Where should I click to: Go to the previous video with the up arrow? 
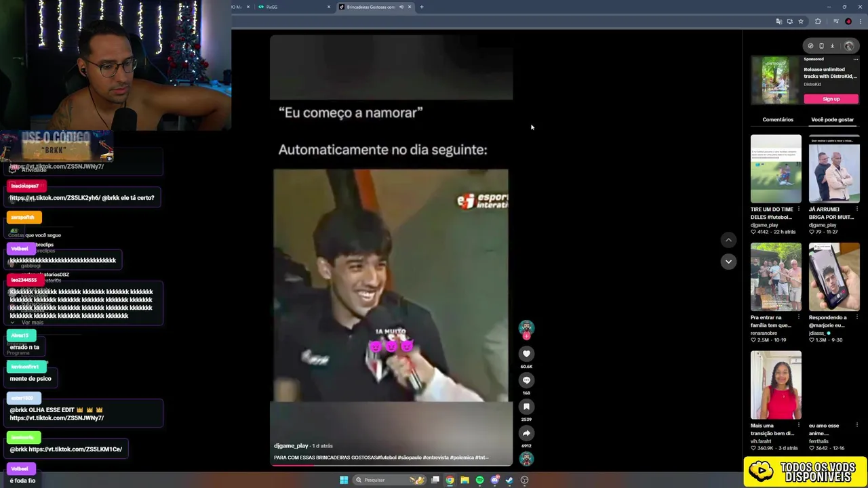tap(728, 240)
